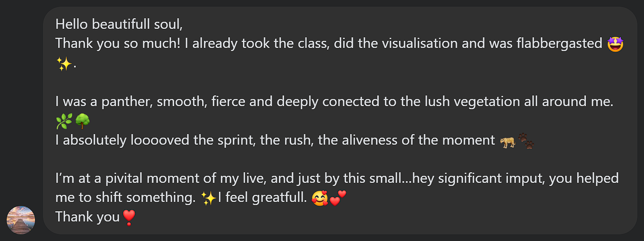Click the paw prints emoji

click(x=526, y=141)
